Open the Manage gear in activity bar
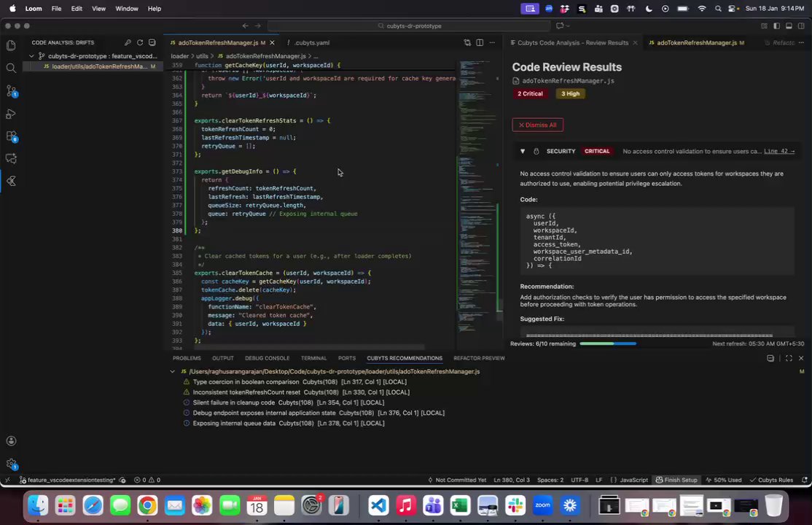 tap(11, 463)
